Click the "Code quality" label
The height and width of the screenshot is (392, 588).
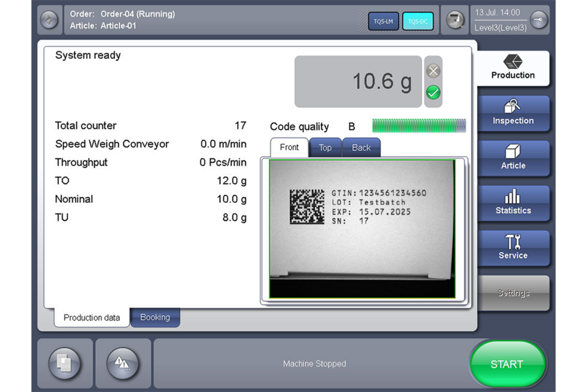(299, 127)
